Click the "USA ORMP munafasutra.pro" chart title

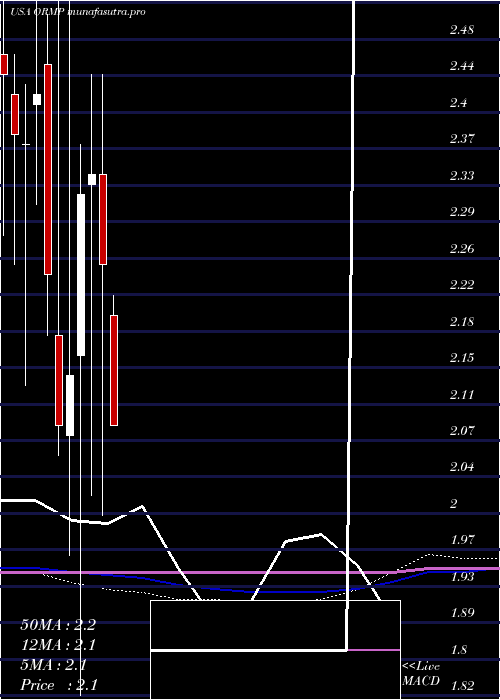coord(78,12)
